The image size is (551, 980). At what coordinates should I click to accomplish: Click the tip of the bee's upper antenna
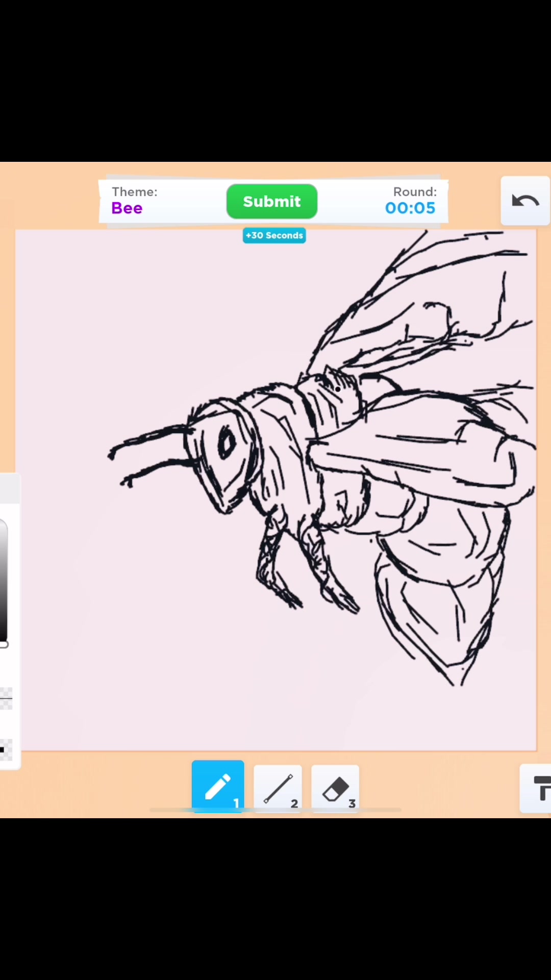111,454
